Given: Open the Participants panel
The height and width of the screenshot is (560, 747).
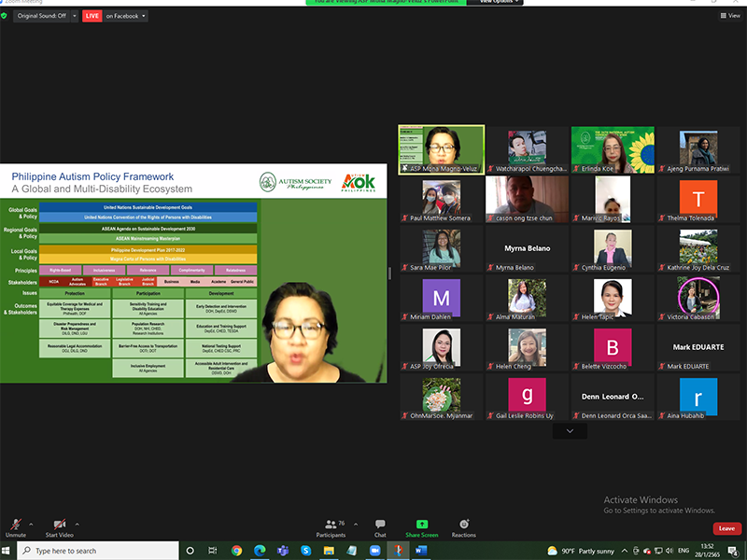Looking at the screenshot, I should 331,528.
